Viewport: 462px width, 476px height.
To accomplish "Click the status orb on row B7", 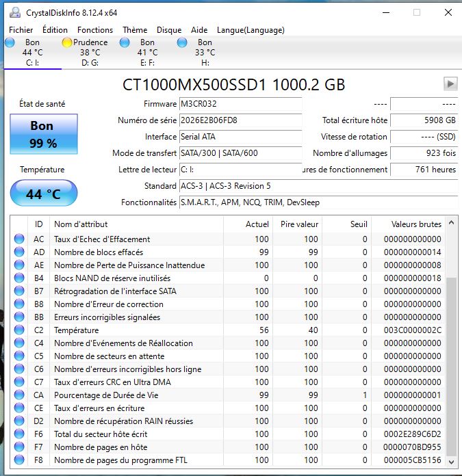I will [19, 291].
